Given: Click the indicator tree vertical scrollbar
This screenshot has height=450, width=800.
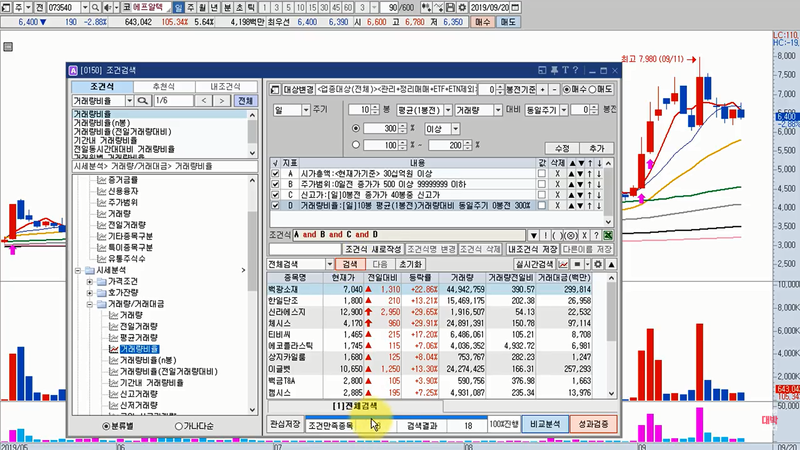Looking at the screenshot, I should click(x=253, y=294).
